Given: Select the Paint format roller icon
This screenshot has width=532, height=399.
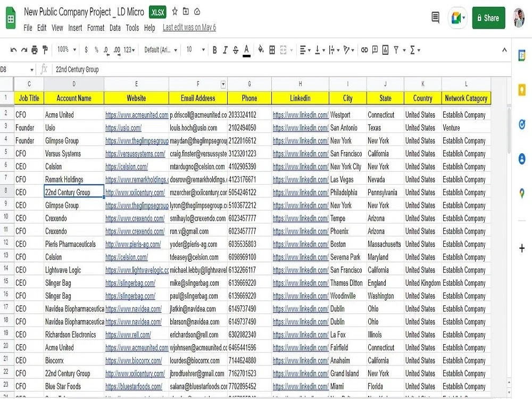Looking at the screenshot, I should (45, 50).
